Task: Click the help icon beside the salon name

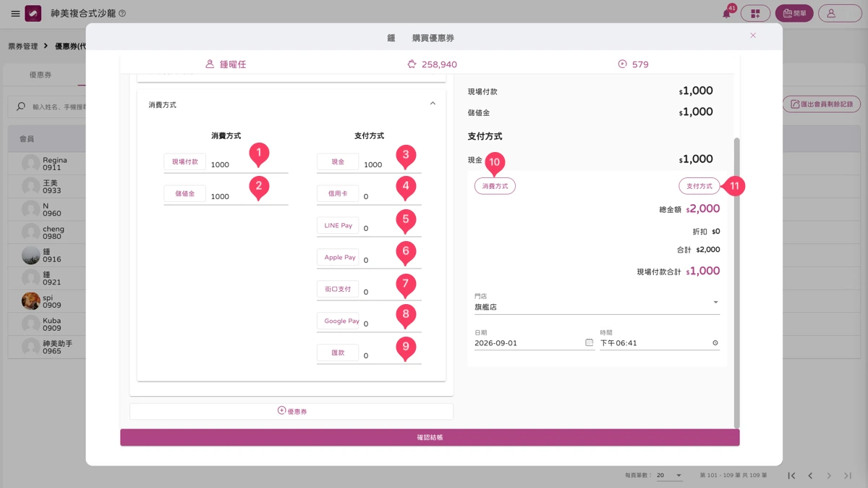Action: [122, 14]
